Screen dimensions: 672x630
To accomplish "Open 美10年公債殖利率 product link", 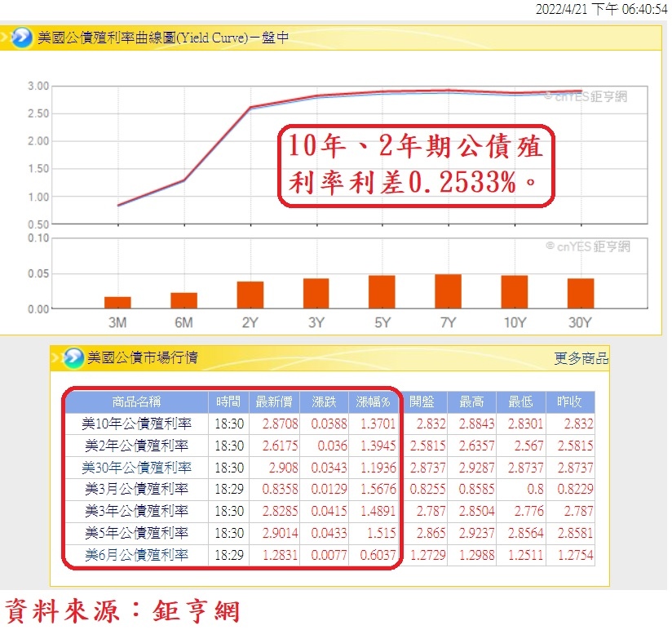I will click(x=137, y=424).
